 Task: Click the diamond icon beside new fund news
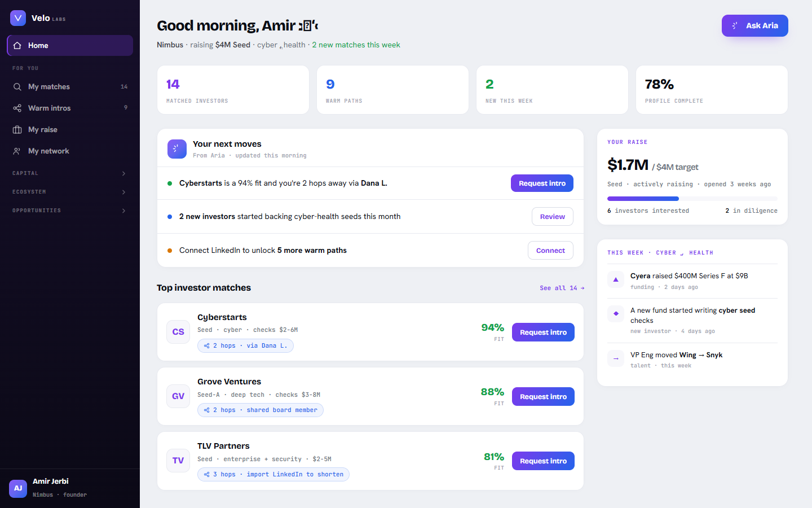point(616,313)
